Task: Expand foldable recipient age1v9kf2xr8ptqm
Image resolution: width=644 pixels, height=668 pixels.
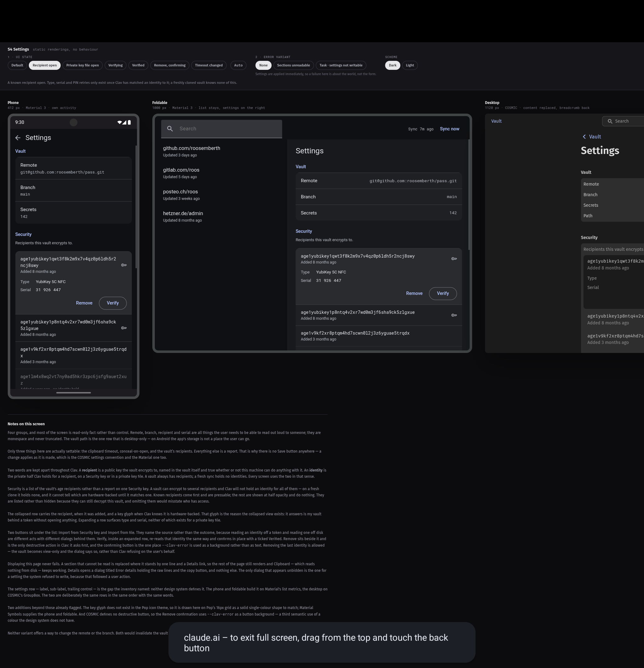Action: pyautogui.click(x=378, y=336)
